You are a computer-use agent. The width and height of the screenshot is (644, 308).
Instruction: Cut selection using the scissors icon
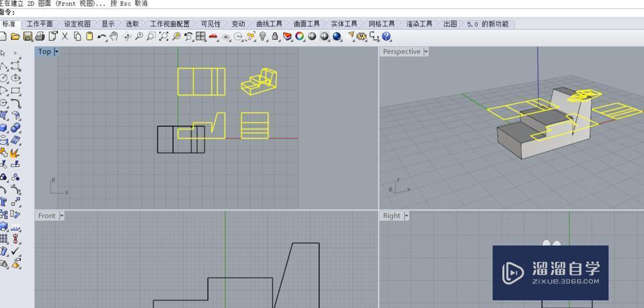point(65,37)
